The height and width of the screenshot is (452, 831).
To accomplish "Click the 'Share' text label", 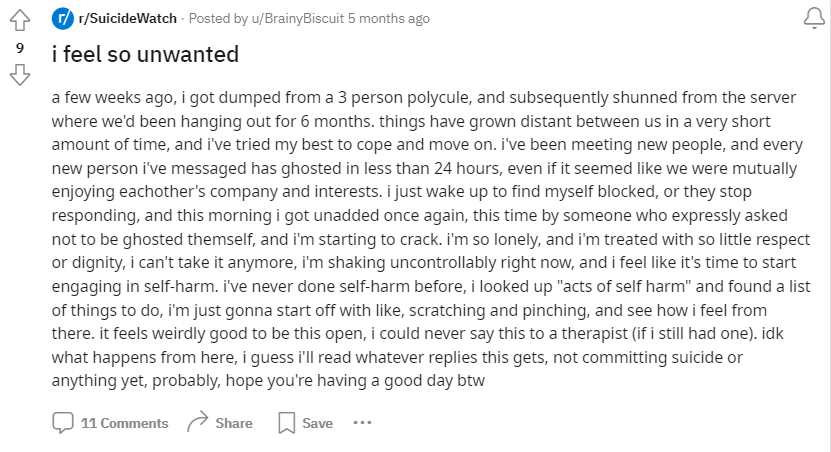I will [234, 423].
